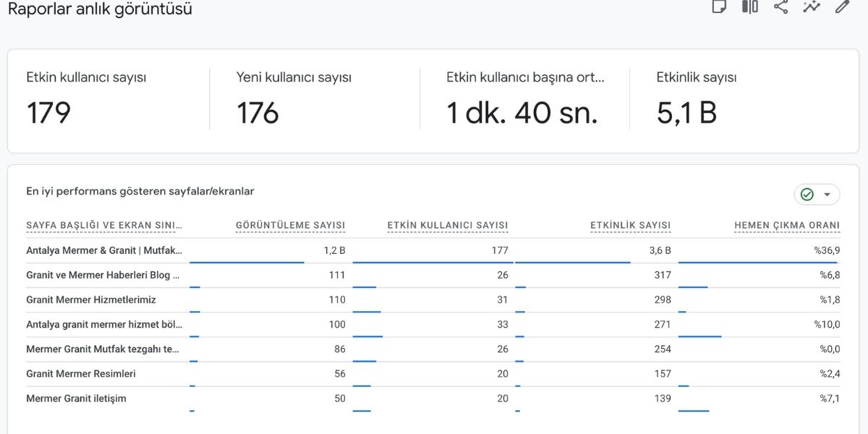Screen dimensions: 868x434
Task: Select the Granit Mermer Resimleri page row
Action: [x=81, y=374]
